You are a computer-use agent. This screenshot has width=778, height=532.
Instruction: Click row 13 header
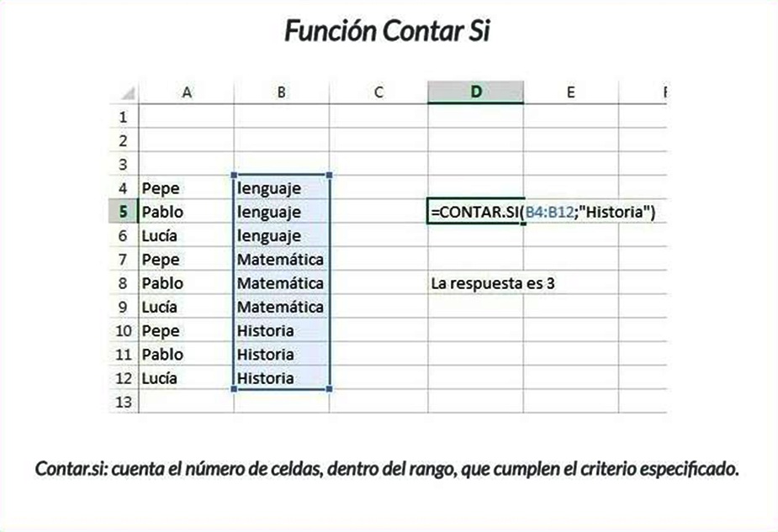[x=124, y=403]
